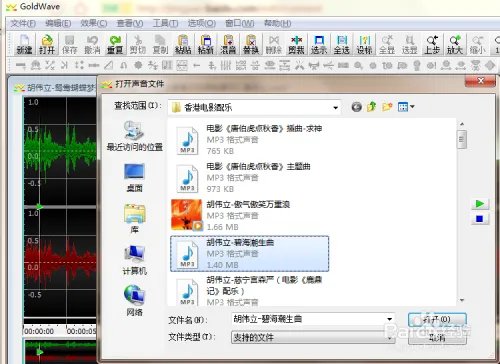Click the 剪切 (Cut) toolbar icon
This screenshot has width=500, height=364.
(138, 44)
